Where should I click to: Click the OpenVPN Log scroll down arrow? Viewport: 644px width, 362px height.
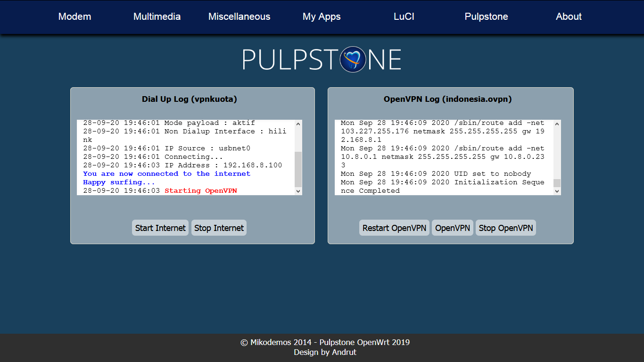tap(557, 191)
